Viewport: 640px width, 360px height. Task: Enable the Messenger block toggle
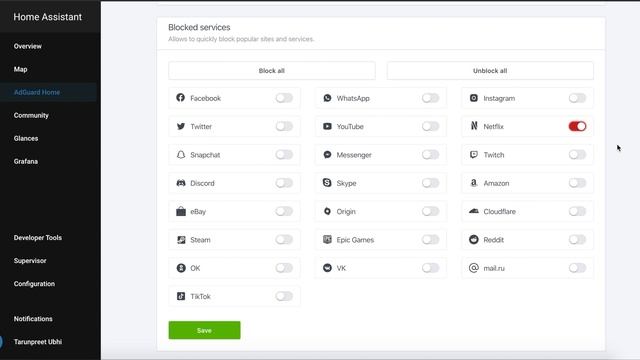point(431,155)
